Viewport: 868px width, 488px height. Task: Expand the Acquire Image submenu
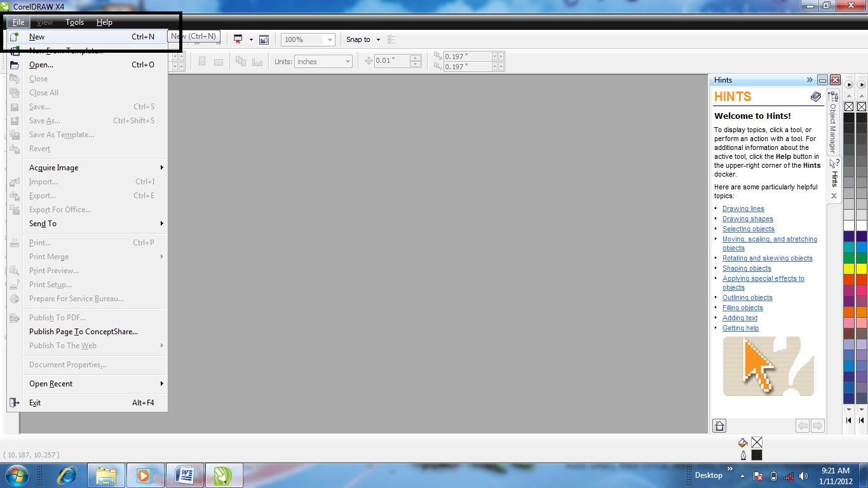pos(97,168)
